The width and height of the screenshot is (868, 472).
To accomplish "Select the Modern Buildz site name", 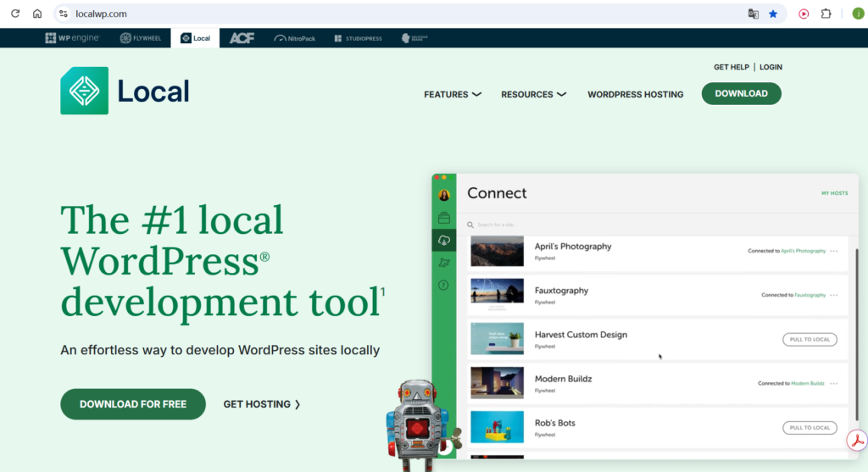I will point(563,379).
